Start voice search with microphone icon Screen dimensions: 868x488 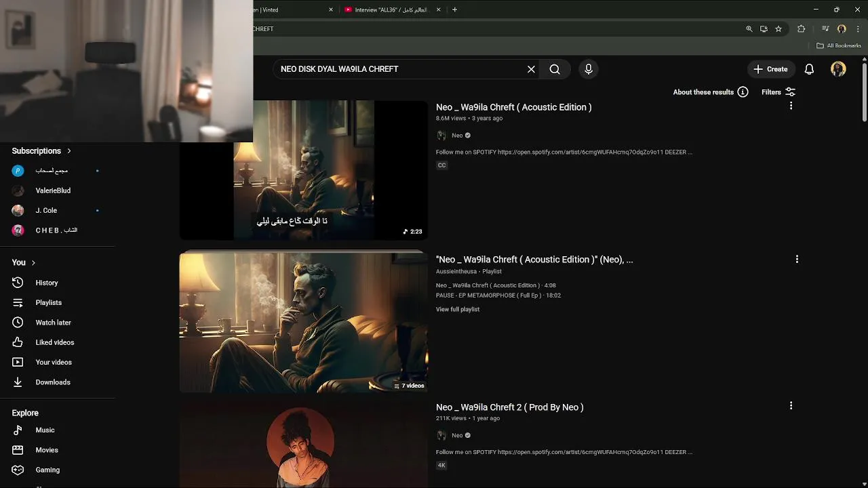click(x=589, y=69)
